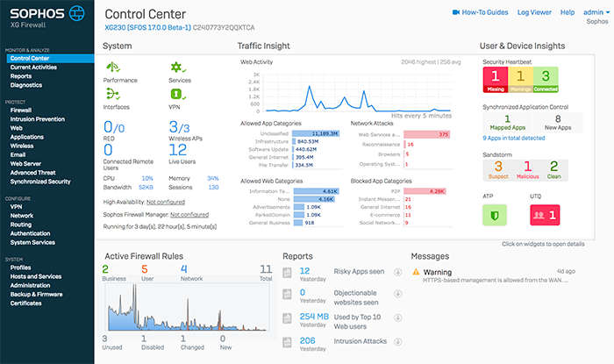Viewport: 614px width, 364px height.
Task: Click the How-To Guides camera icon
Action: pyautogui.click(x=456, y=12)
